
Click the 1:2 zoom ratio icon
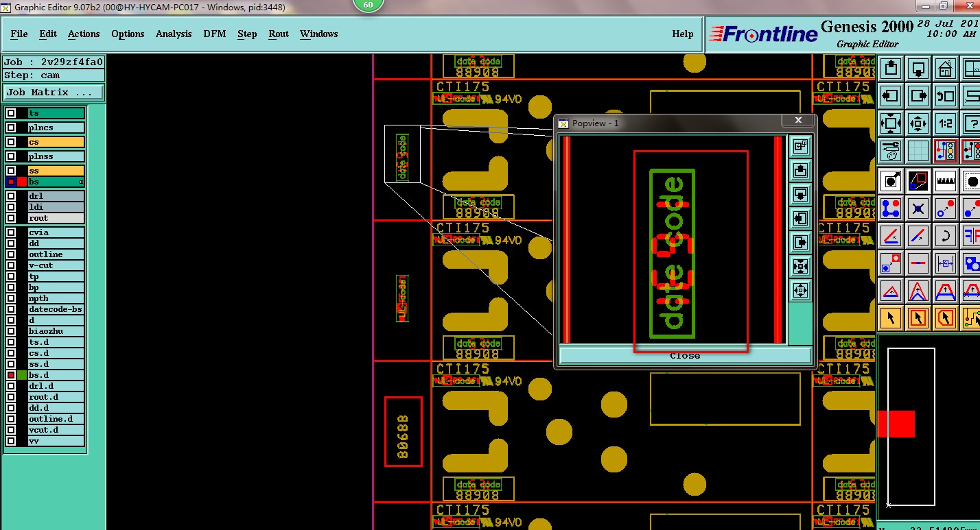(946, 123)
